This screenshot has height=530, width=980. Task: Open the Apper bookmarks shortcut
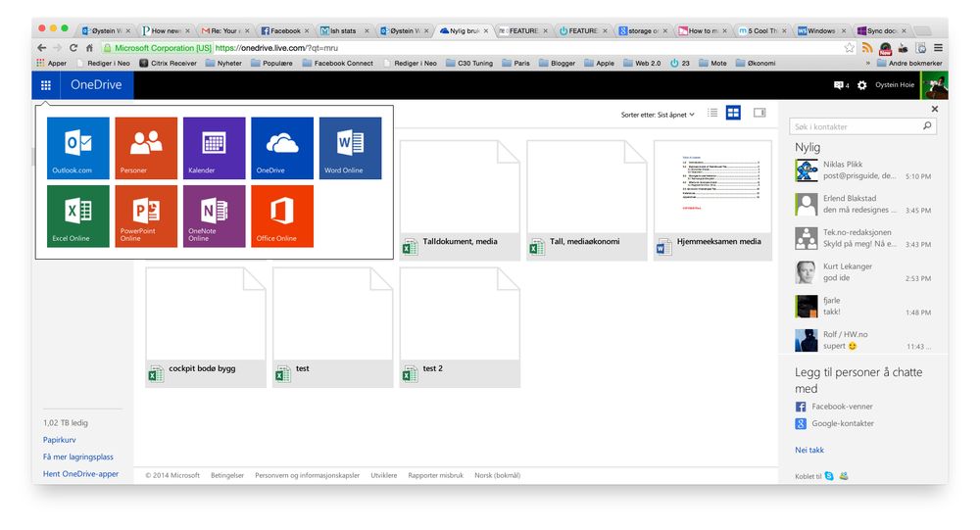(x=51, y=63)
